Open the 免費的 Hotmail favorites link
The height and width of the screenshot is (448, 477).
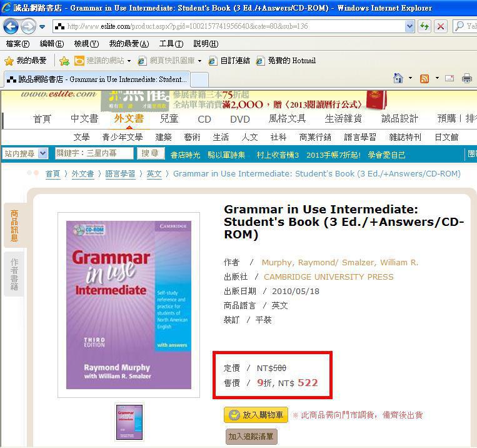pos(286,61)
